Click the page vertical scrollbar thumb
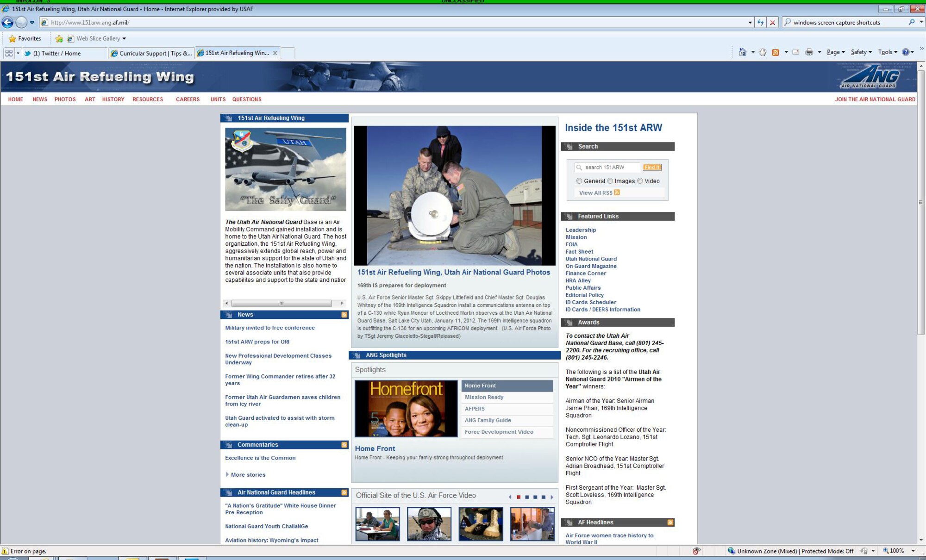926x560 pixels. coord(920,203)
